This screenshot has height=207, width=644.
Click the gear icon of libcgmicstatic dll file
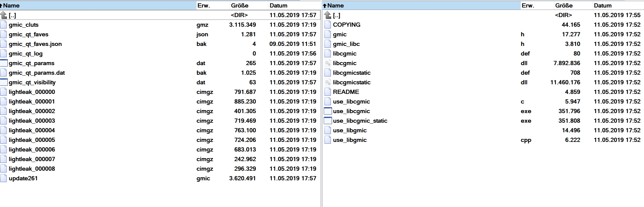(x=328, y=82)
